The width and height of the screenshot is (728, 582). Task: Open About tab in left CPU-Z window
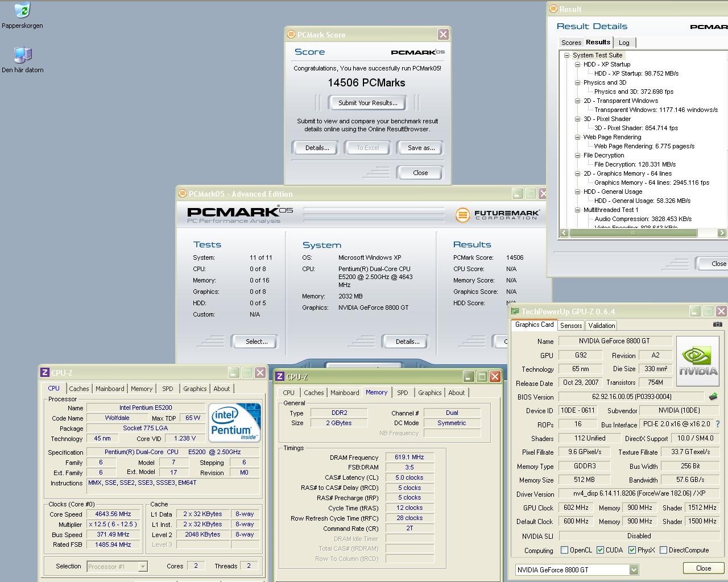222,389
